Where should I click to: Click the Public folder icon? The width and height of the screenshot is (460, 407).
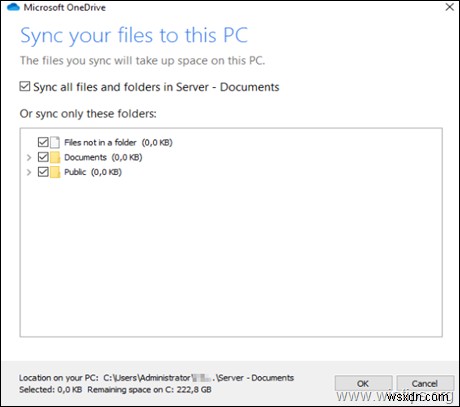55,172
